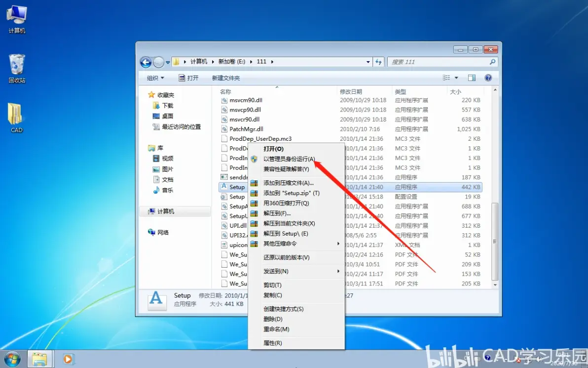Select PatchMgr.dll file icon
Viewport: 588px width, 368px height.
point(224,129)
